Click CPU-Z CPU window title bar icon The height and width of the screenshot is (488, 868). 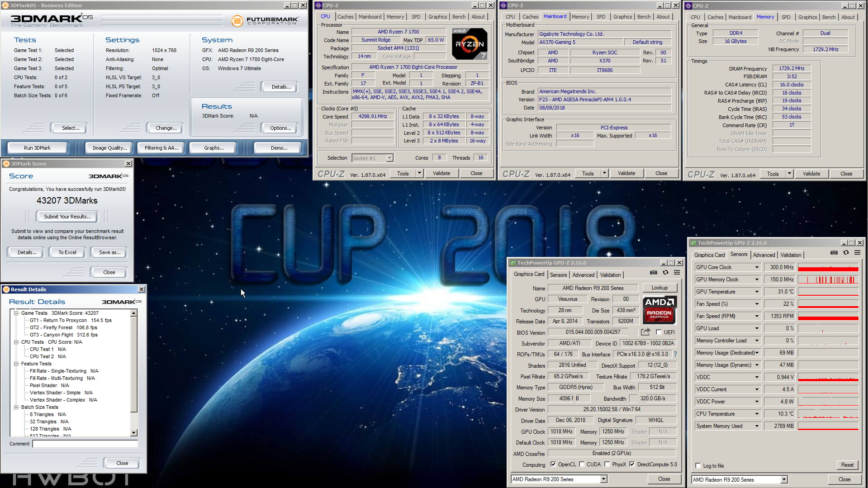pyautogui.click(x=318, y=5)
